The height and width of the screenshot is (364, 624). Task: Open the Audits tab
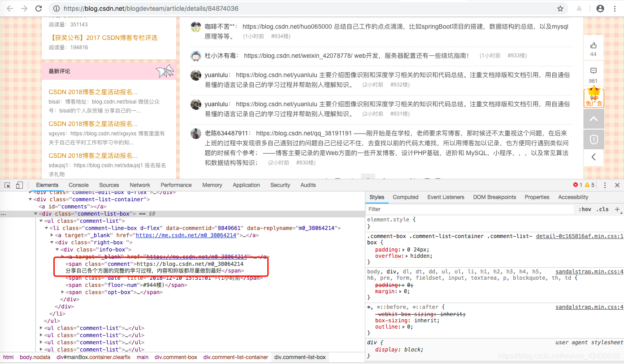pyautogui.click(x=308, y=185)
